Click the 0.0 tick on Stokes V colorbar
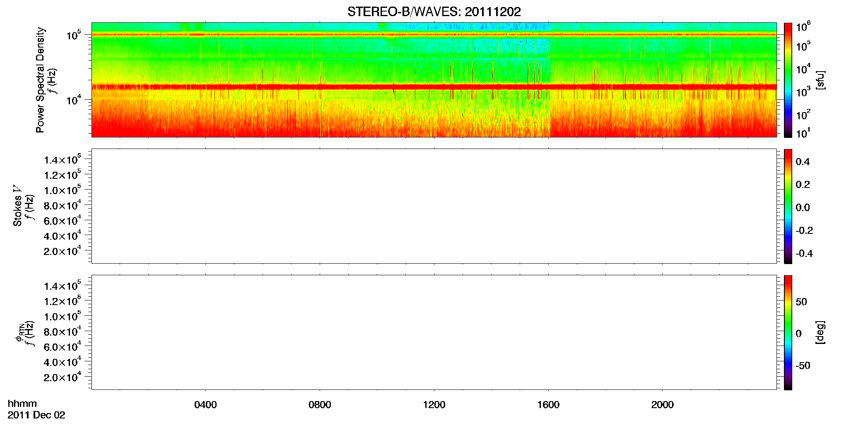 click(x=803, y=208)
